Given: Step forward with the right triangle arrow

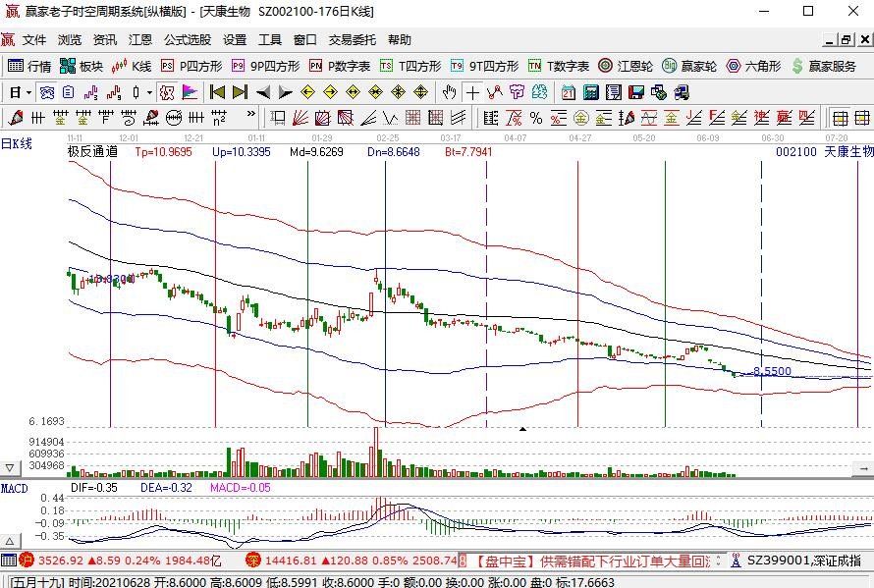Looking at the screenshot, I should coord(285,92).
